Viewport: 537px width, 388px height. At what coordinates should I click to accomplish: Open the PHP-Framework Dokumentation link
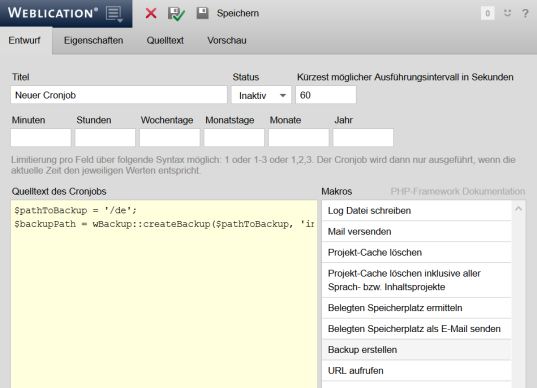pyautogui.click(x=458, y=191)
